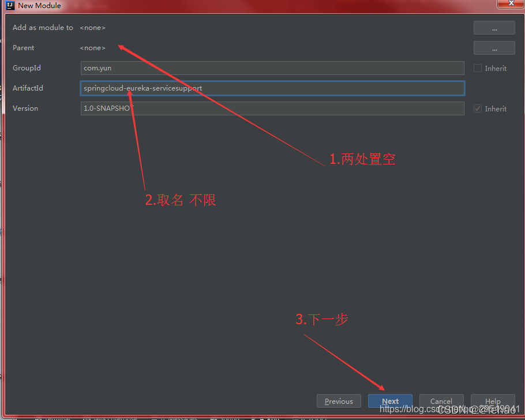
Task: Select the Version field 1.0-SNAPSHOT
Action: [272, 108]
